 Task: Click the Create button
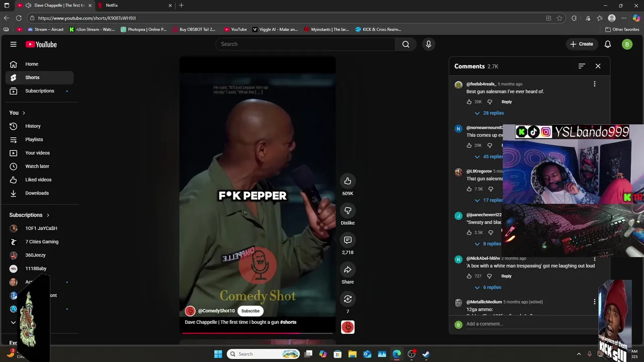tap(581, 44)
